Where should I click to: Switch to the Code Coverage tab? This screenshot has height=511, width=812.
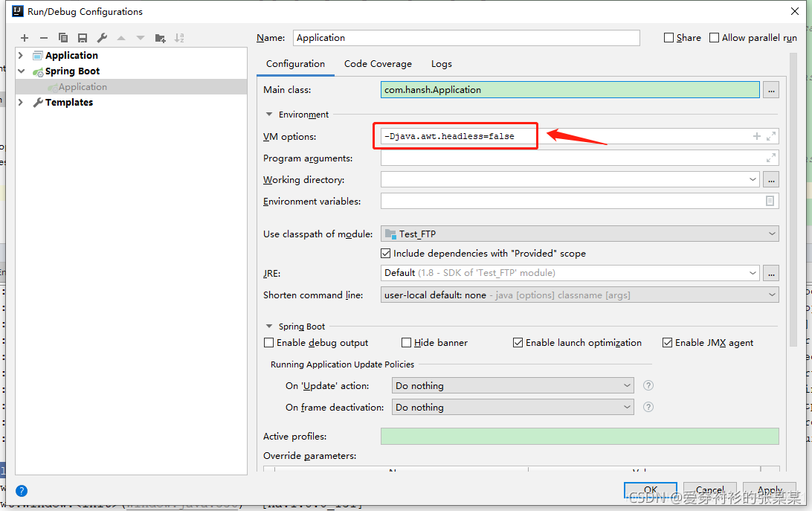[x=378, y=64]
